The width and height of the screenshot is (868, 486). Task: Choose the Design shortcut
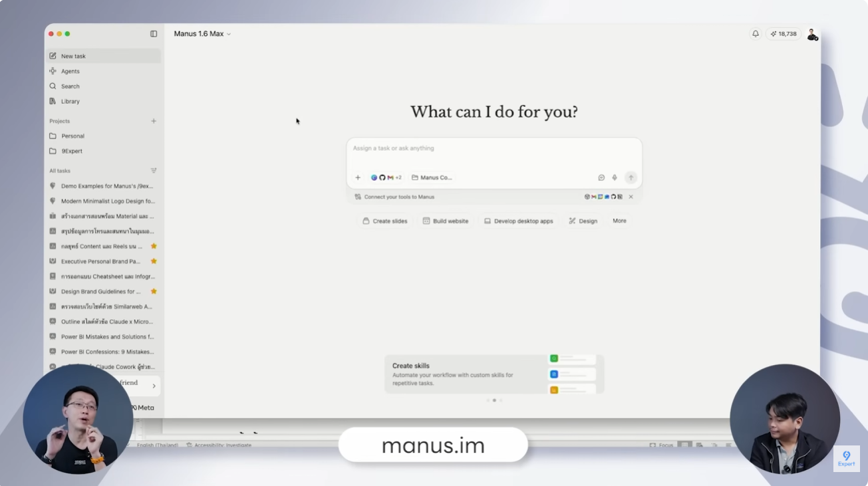(583, 221)
